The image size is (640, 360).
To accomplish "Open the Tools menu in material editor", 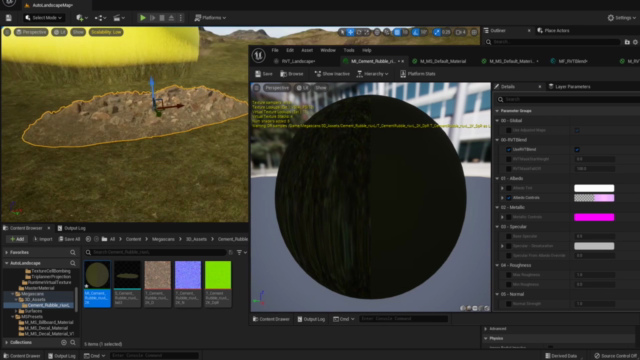I will [x=349, y=50].
